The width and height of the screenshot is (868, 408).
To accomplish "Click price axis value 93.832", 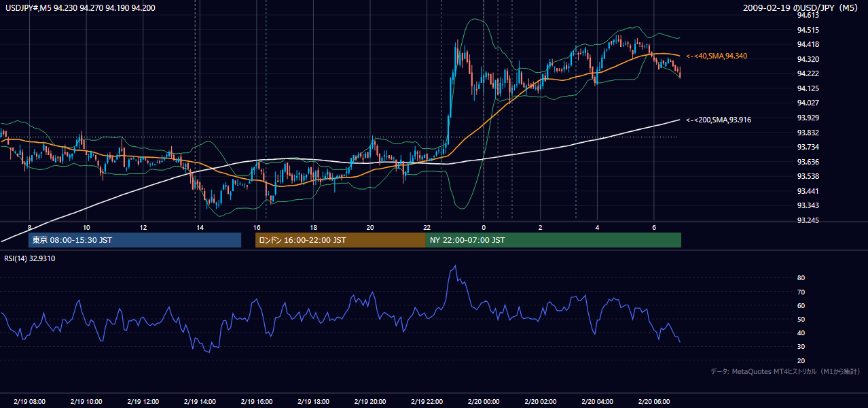I will [x=808, y=133].
